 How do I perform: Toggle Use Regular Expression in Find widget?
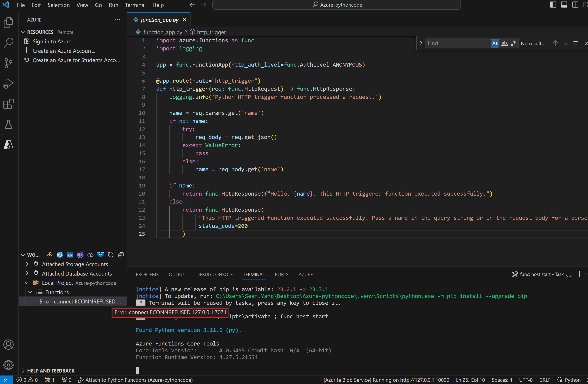pos(513,43)
